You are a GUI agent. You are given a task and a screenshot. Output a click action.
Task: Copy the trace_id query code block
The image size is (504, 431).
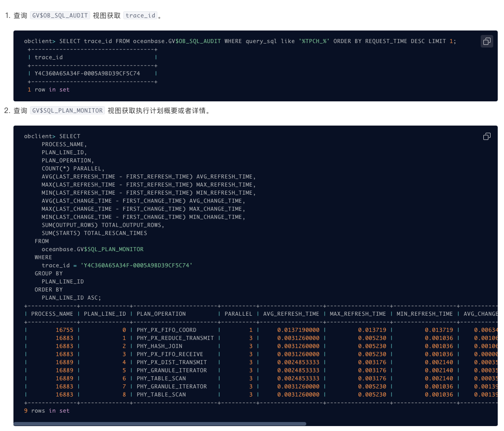(487, 41)
